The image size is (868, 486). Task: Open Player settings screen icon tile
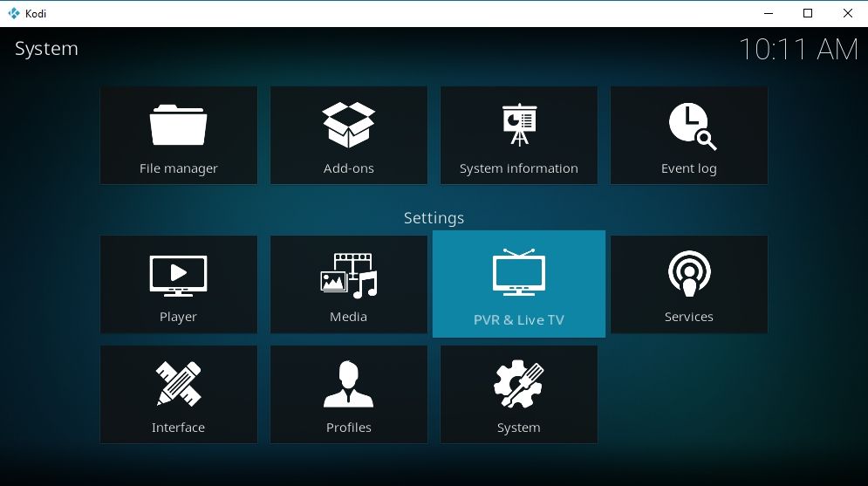[x=178, y=284]
